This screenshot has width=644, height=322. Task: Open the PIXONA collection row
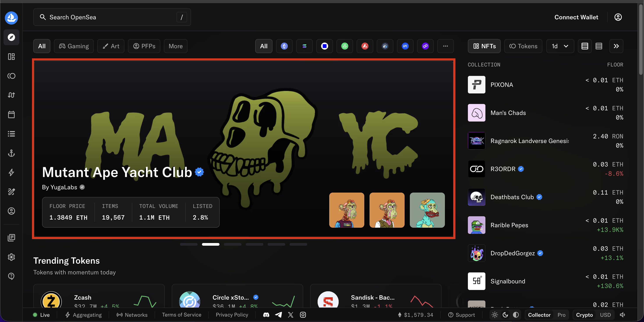(x=545, y=85)
